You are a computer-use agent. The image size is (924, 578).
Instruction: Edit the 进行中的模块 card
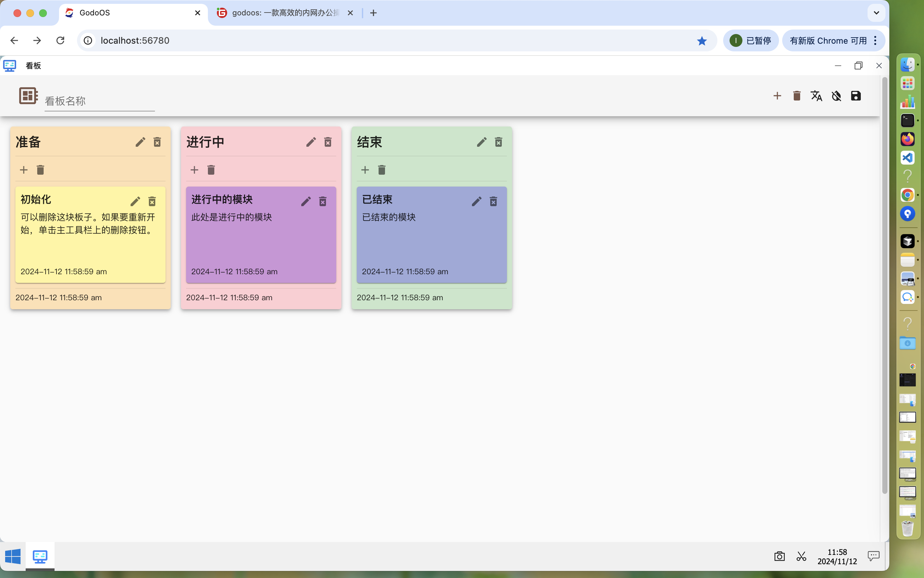(306, 201)
